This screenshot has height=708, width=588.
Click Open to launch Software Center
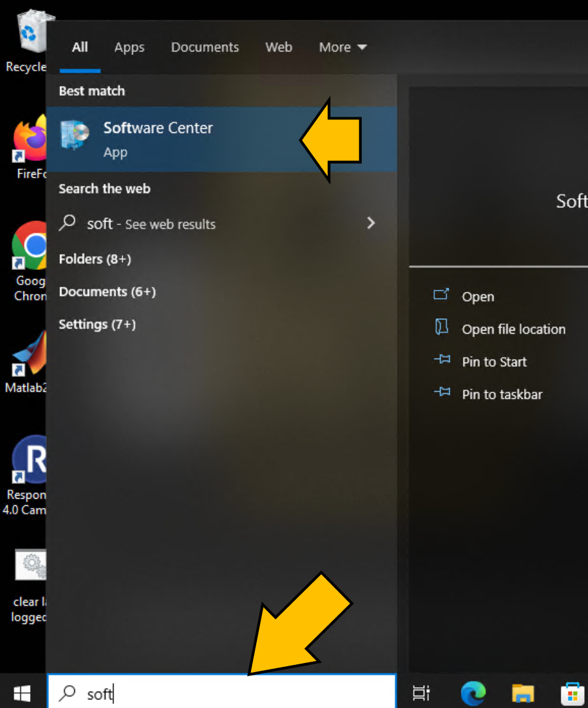point(478,297)
